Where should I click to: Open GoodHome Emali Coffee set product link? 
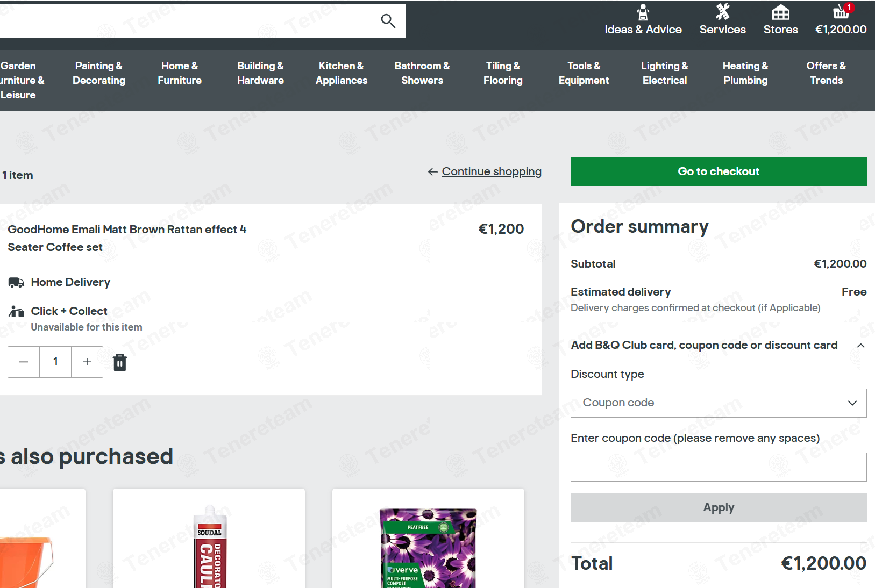pos(127,238)
